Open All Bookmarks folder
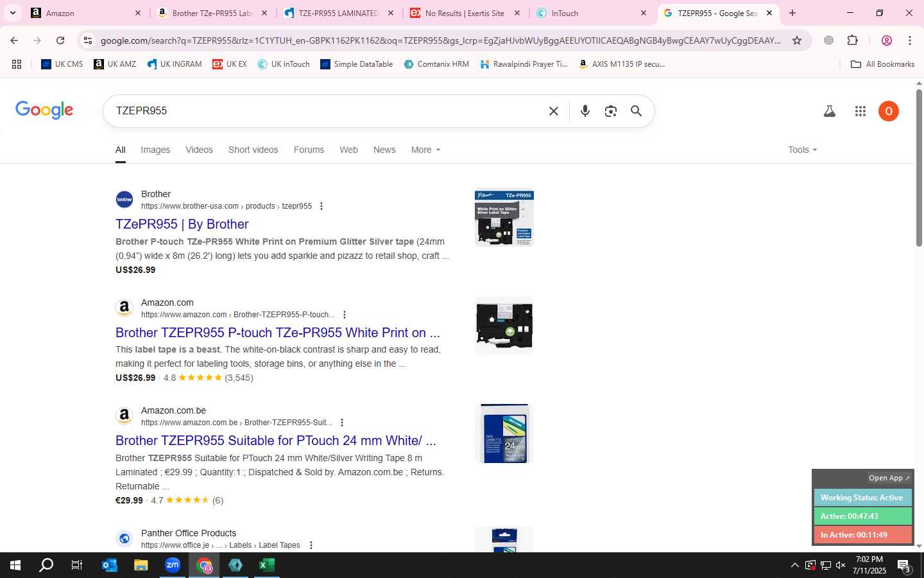The width and height of the screenshot is (924, 578). (x=882, y=64)
